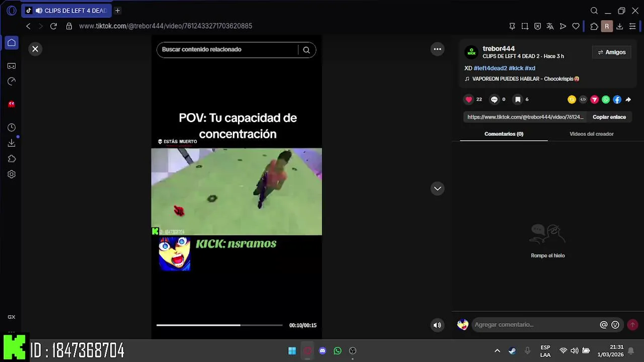Viewport: 644px width, 362px height.
Task: Open Easy Setup sliders icon
Action: (x=632, y=26)
